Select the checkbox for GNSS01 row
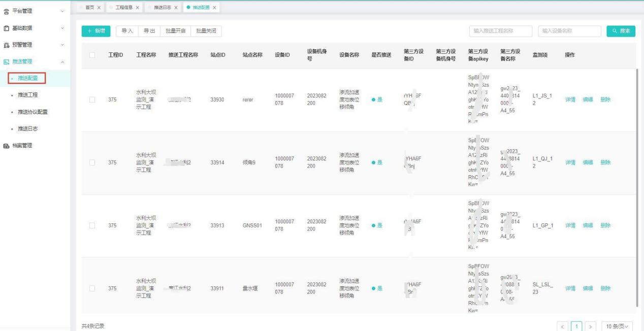644x331 pixels. tap(92, 226)
